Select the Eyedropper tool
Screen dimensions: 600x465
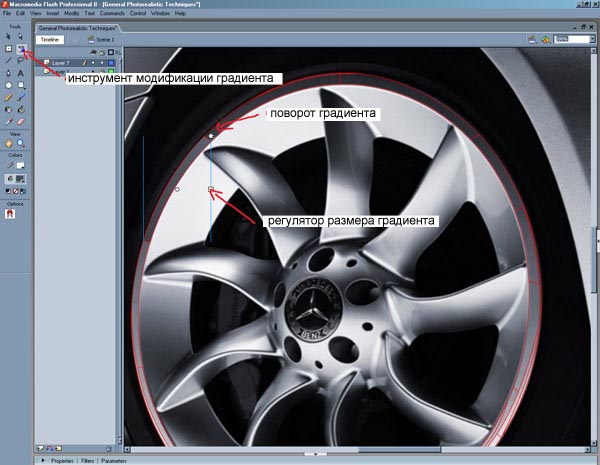point(8,122)
